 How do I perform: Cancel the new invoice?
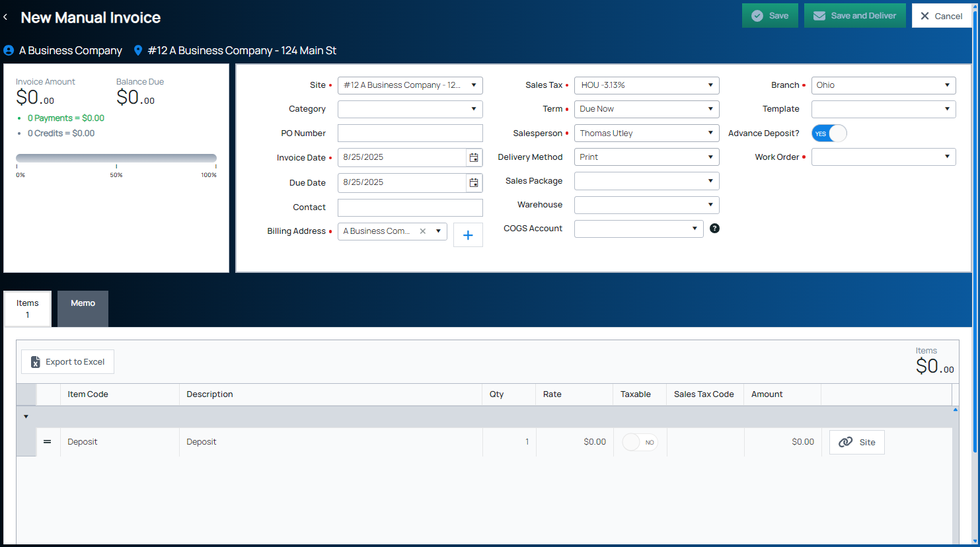pos(942,16)
